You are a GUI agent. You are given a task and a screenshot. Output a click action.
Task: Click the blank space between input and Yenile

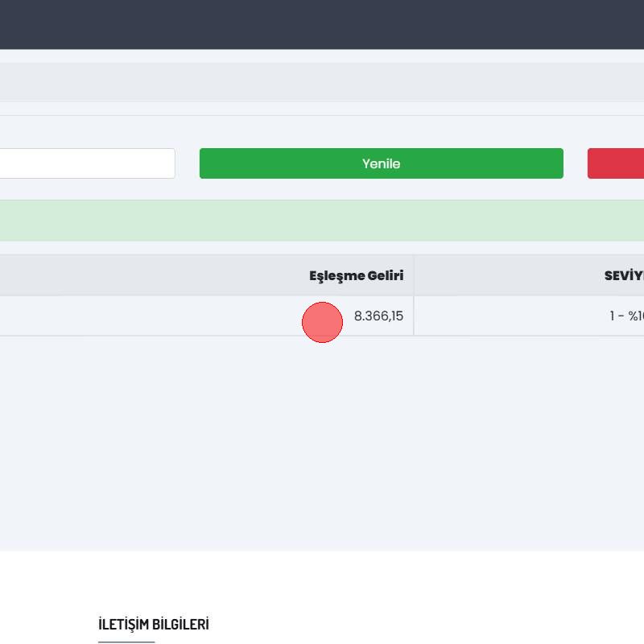[x=188, y=163]
